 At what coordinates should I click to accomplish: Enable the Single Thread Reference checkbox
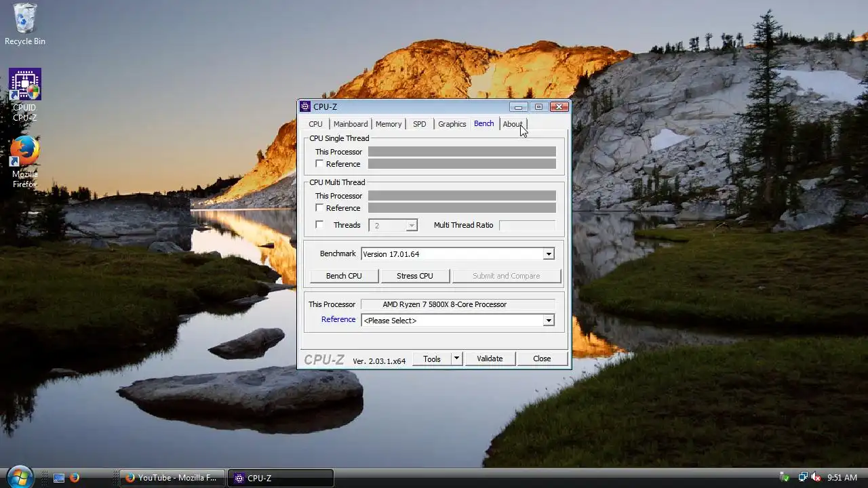[x=319, y=164]
